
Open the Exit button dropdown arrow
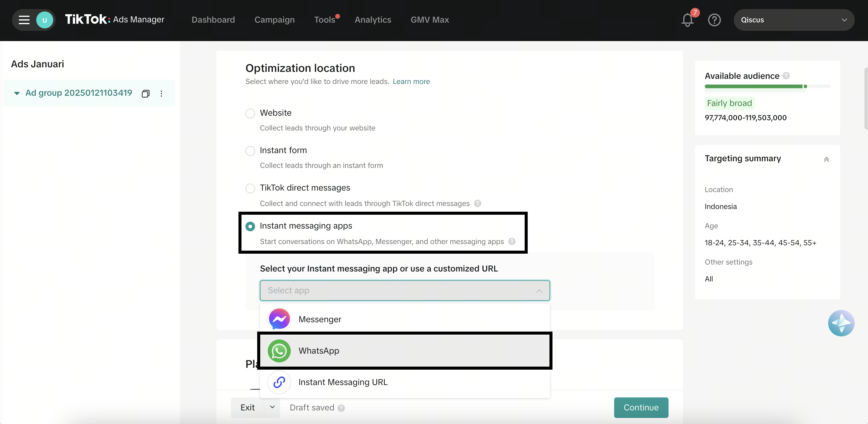point(272,407)
